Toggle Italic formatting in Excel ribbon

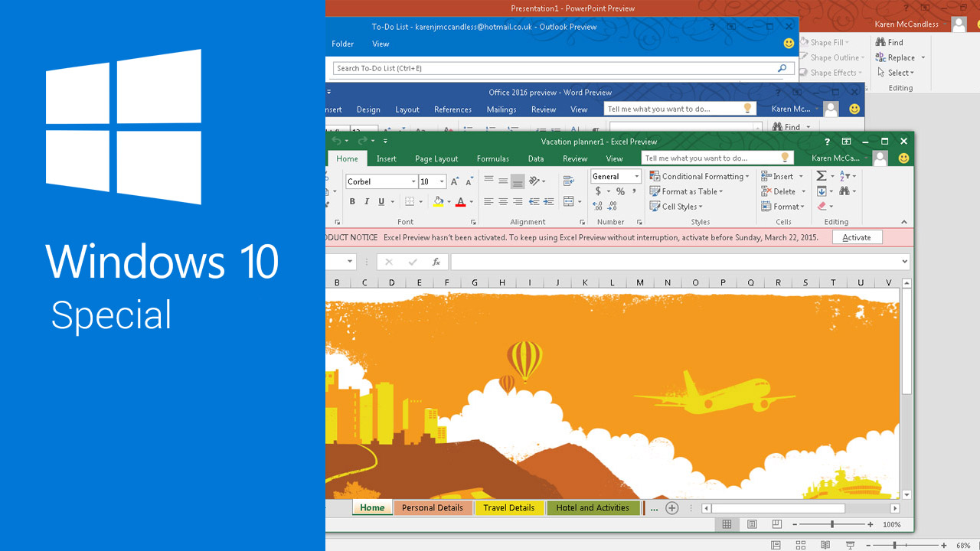367,202
